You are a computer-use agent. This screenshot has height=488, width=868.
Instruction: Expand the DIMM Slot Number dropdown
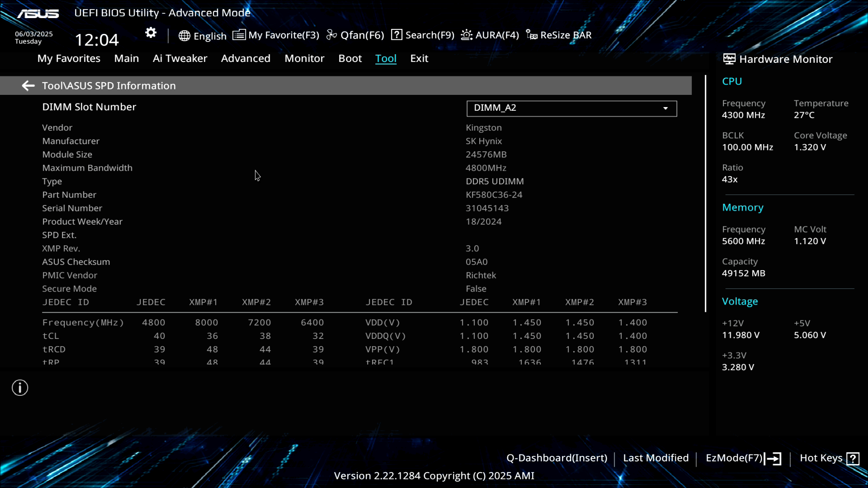(x=571, y=108)
